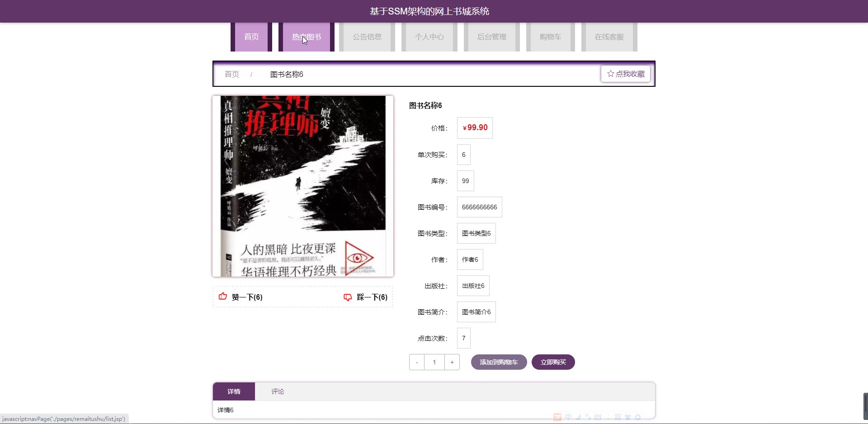Switch to the 评论 tab
Screen dimensions: 868x424
pos(278,391)
